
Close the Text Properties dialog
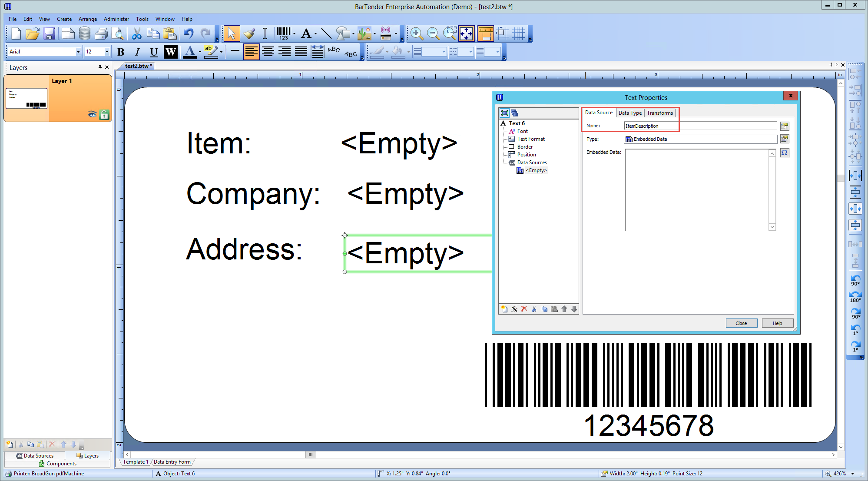[741, 323]
